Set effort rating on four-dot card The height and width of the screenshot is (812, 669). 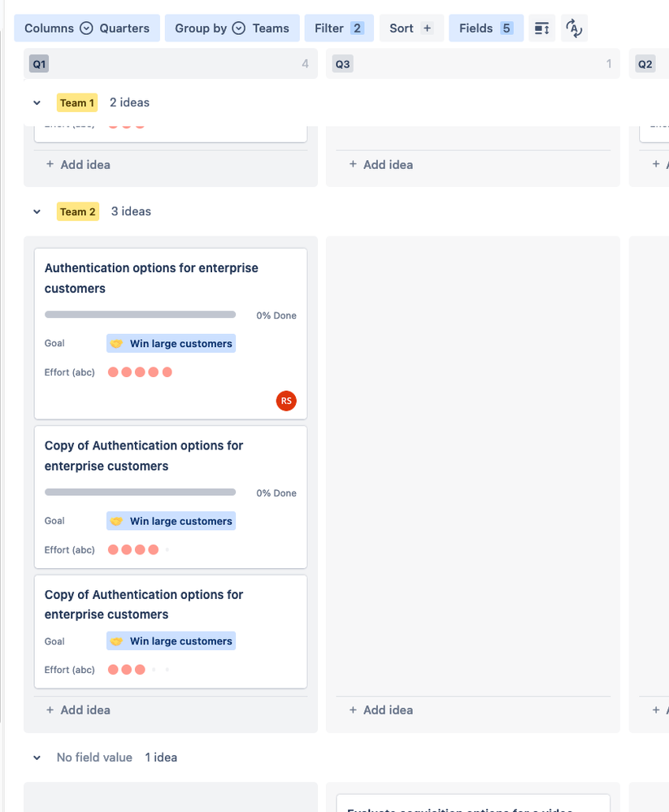[140, 549]
